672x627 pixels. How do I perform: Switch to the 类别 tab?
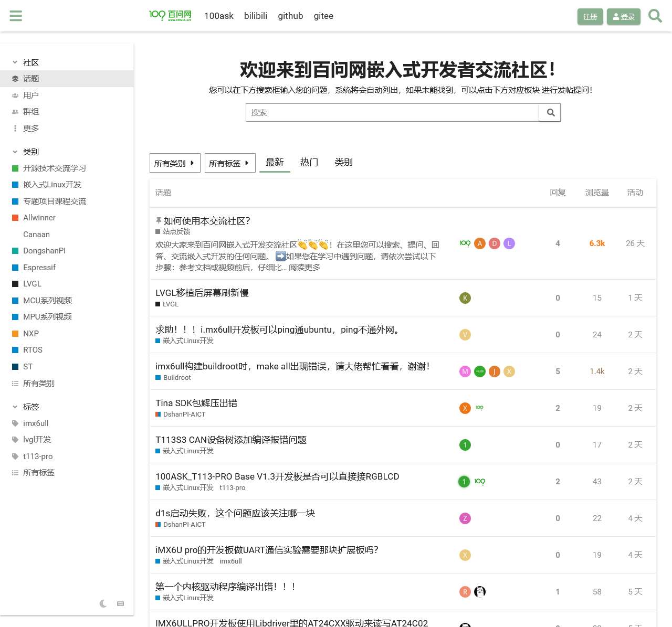[x=343, y=162]
